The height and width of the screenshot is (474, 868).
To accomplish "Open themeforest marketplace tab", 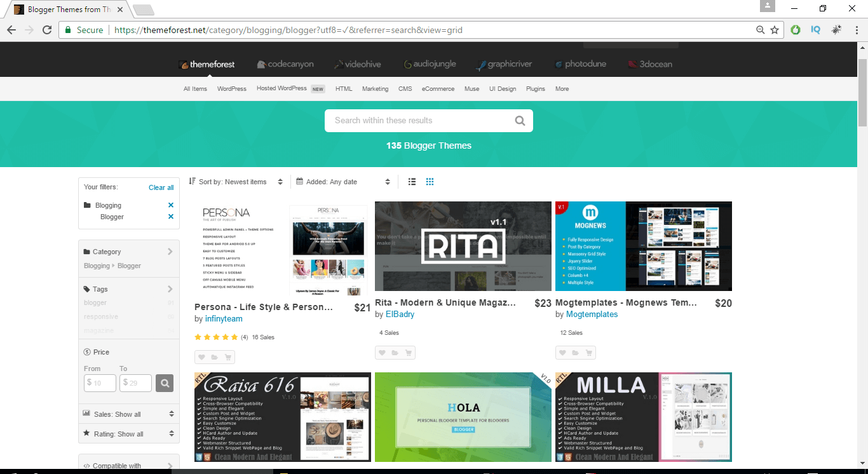I will 207,64.
